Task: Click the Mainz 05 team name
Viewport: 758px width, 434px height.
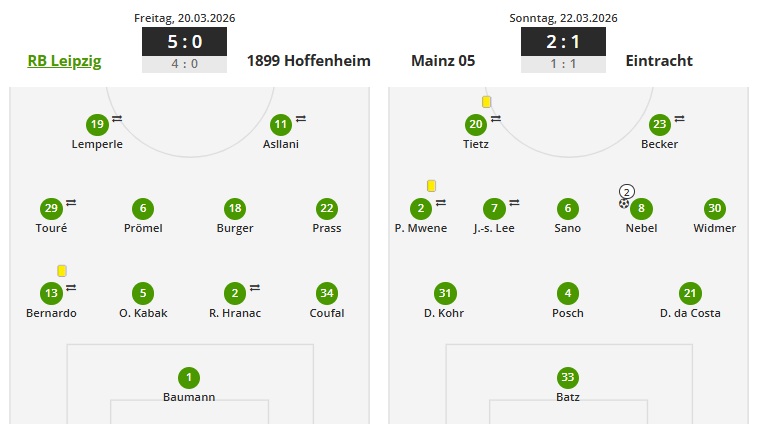Action: click(443, 61)
